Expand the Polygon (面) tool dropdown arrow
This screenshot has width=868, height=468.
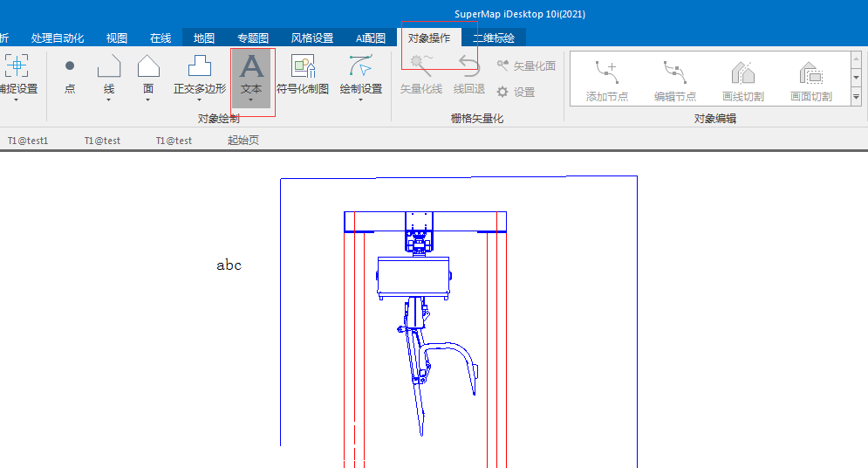tap(147, 100)
